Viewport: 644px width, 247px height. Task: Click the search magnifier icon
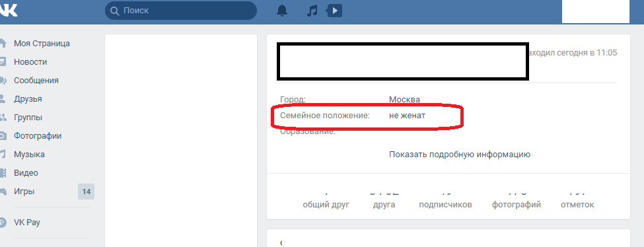(x=115, y=11)
